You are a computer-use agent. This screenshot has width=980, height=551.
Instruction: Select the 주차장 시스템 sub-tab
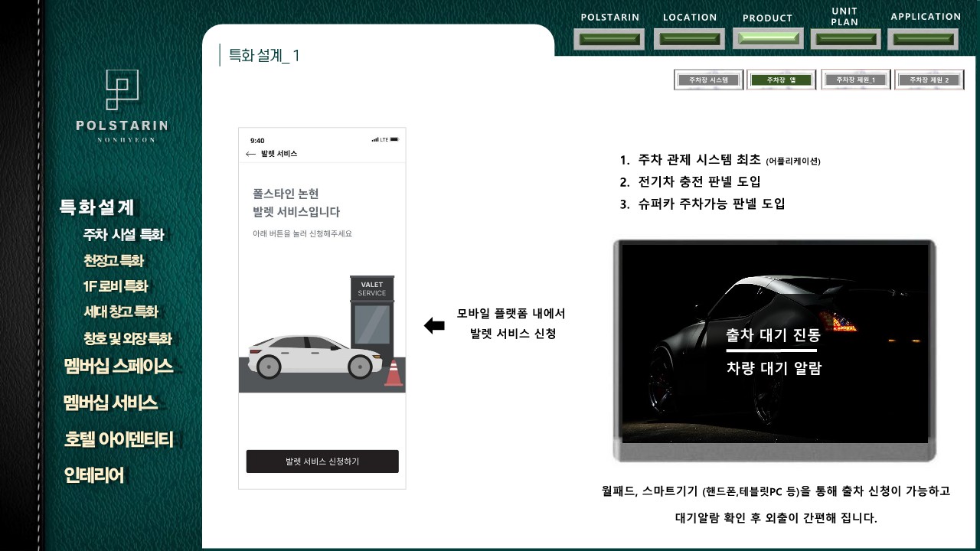click(x=708, y=80)
